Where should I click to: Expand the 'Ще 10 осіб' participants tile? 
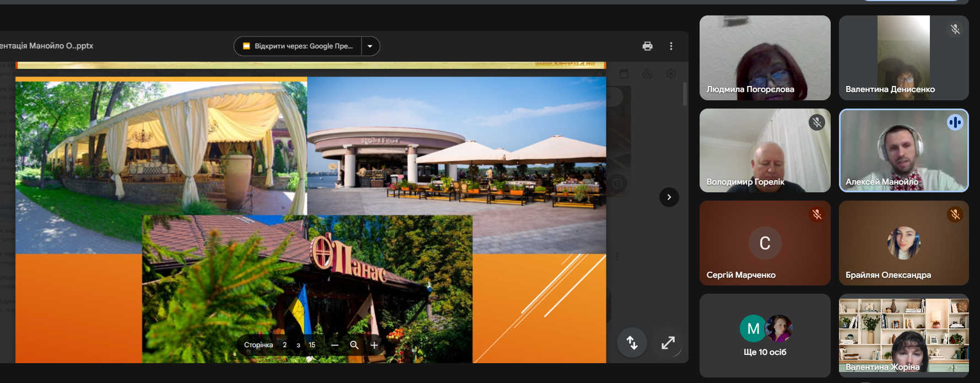(765, 335)
